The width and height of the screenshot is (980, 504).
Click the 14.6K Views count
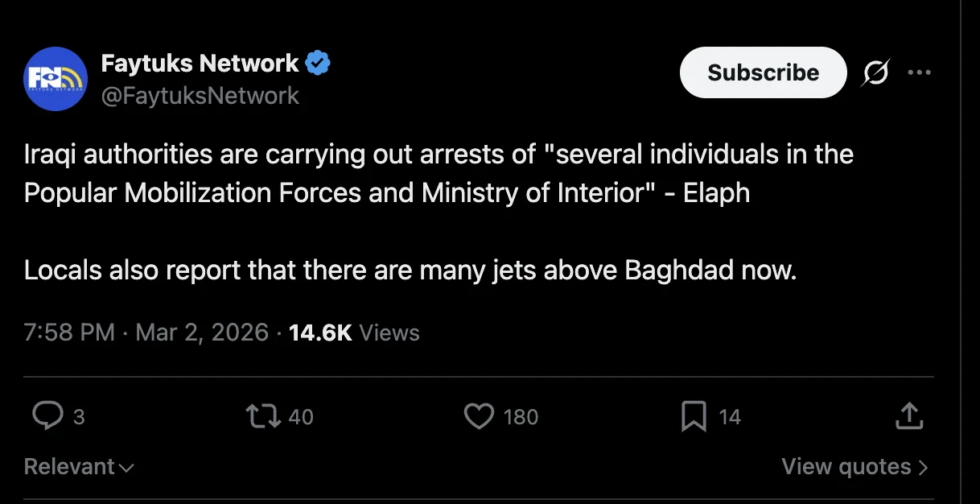point(354,333)
